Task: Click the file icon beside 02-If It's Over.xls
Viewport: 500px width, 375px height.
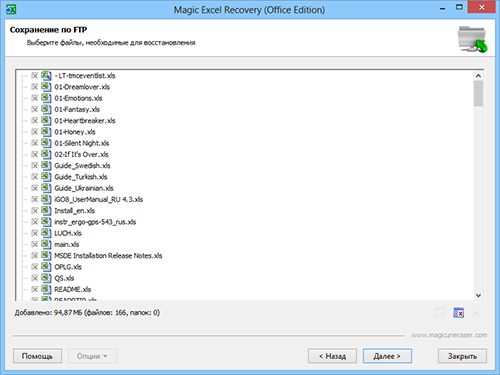Action: (x=46, y=154)
